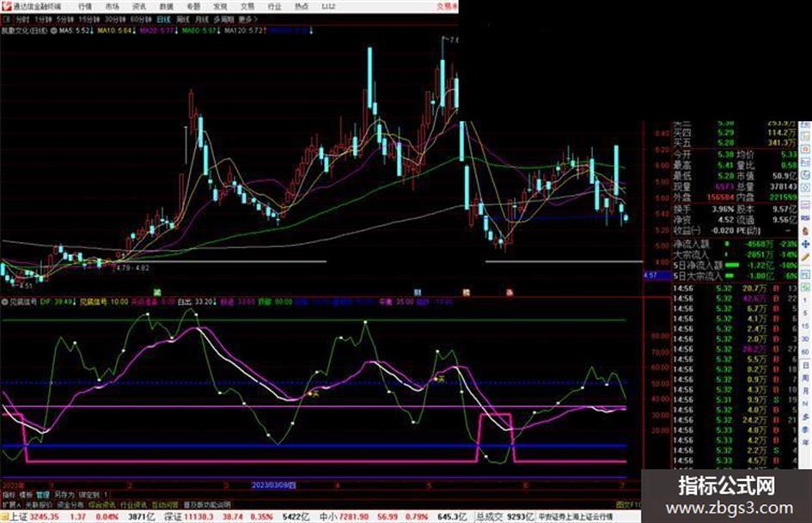The image size is (812, 523).
Task: Select the pencil drawing tool icon
Action: (805, 257)
